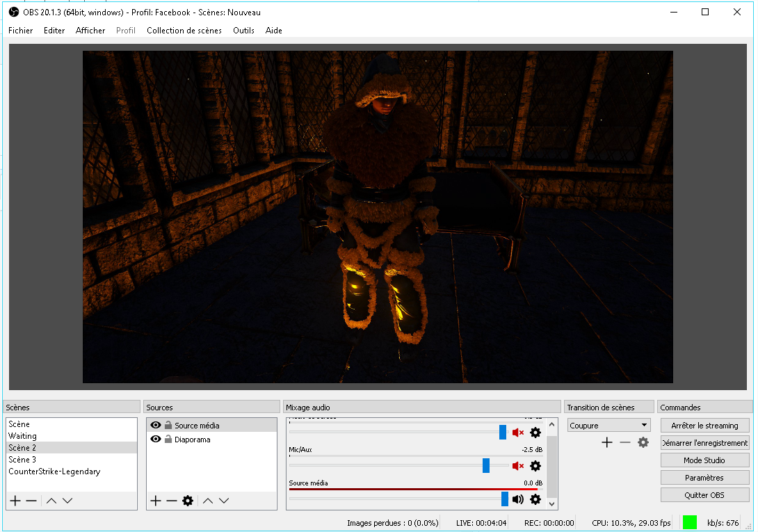758x532 pixels.
Task: Open Coupure transition dropdown
Action: tap(608, 426)
